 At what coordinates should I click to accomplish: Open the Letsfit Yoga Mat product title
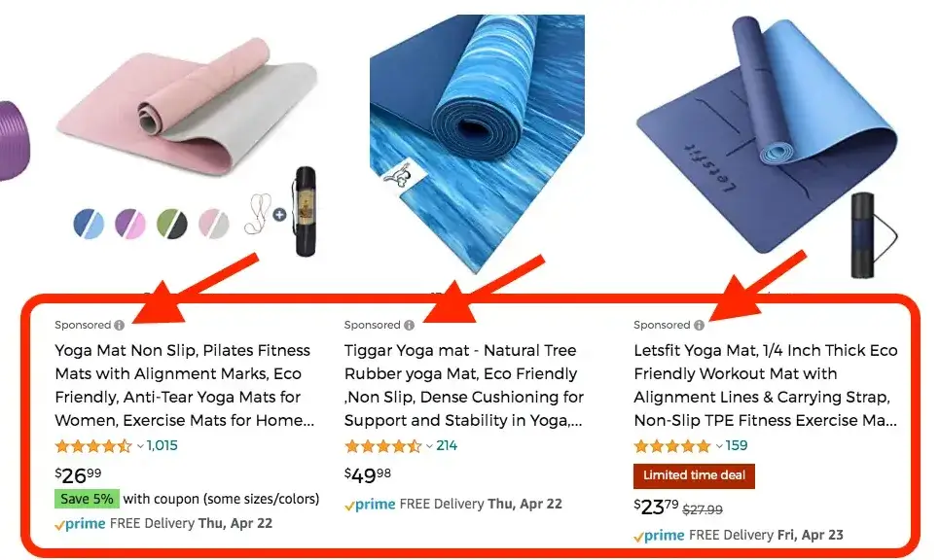766,385
